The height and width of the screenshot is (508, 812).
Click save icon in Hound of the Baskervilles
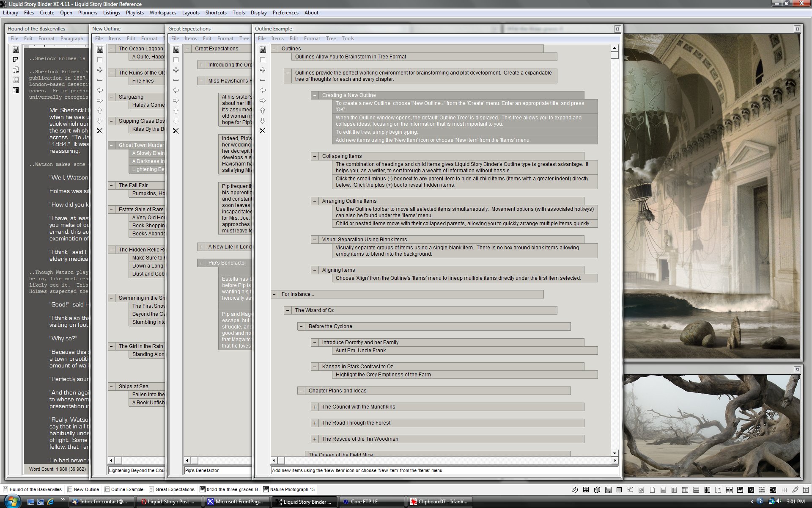[16, 50]
